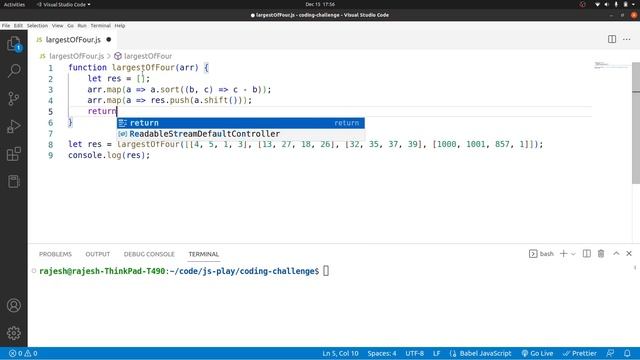
Task: Click the errors and warnings indicator
Action: pyautogui.click(x=23, y=353)
